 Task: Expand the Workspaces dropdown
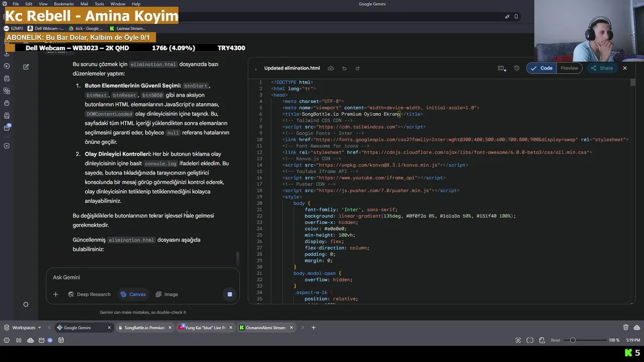coord(22,328)
